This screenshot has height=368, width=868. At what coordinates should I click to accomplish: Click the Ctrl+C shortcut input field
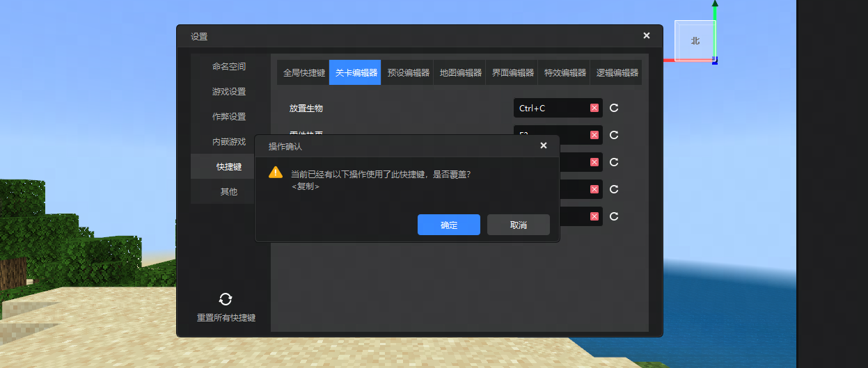coord(558,108)
